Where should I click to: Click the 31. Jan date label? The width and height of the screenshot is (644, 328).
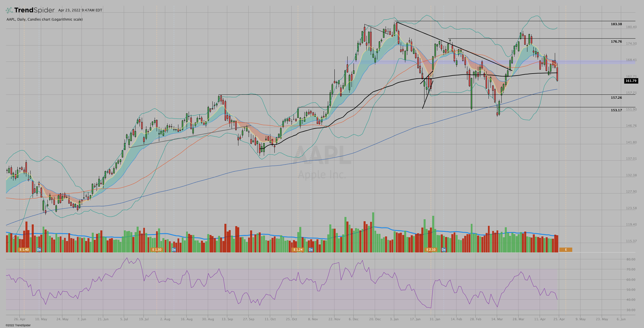pyautogui.click(x=435, y=319)
